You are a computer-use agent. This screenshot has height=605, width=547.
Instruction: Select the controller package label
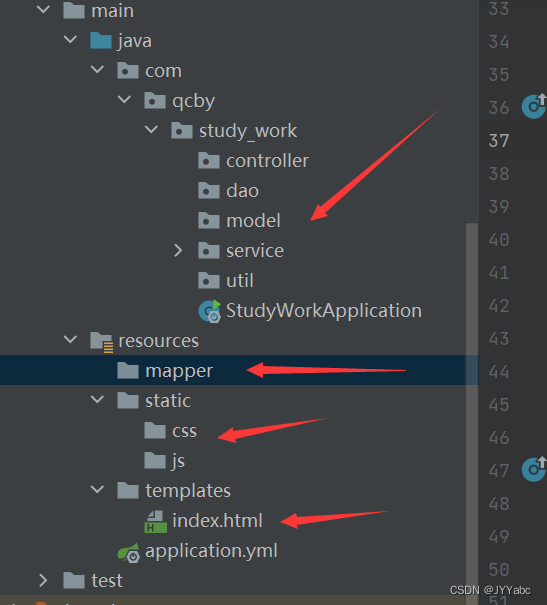tap(268, 161)
